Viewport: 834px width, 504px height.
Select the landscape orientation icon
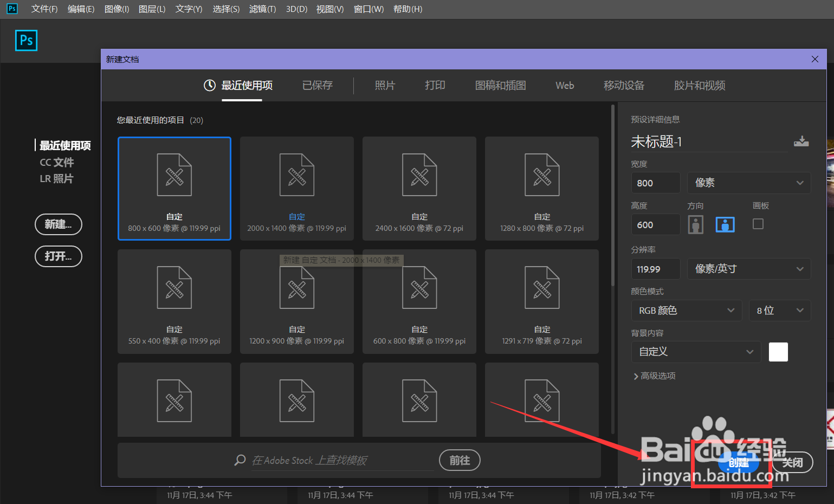(x=725, y=224)
